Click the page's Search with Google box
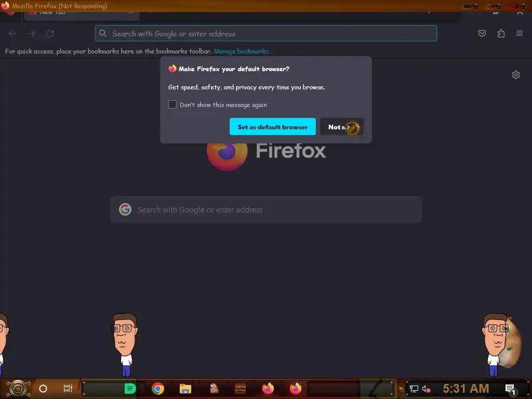532x399 pixels. [x=266, y=209]
